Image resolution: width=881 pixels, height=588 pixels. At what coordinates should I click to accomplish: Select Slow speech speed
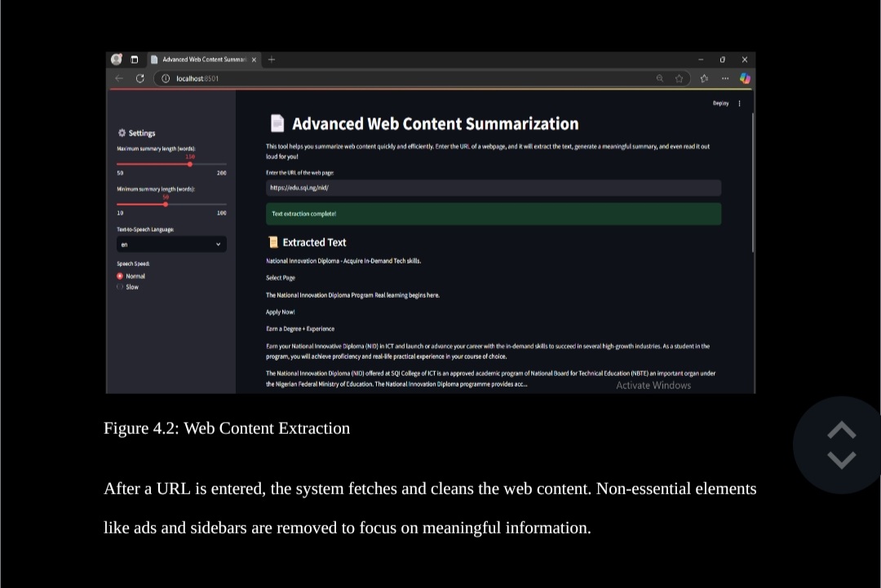click(x=120, y=287)
